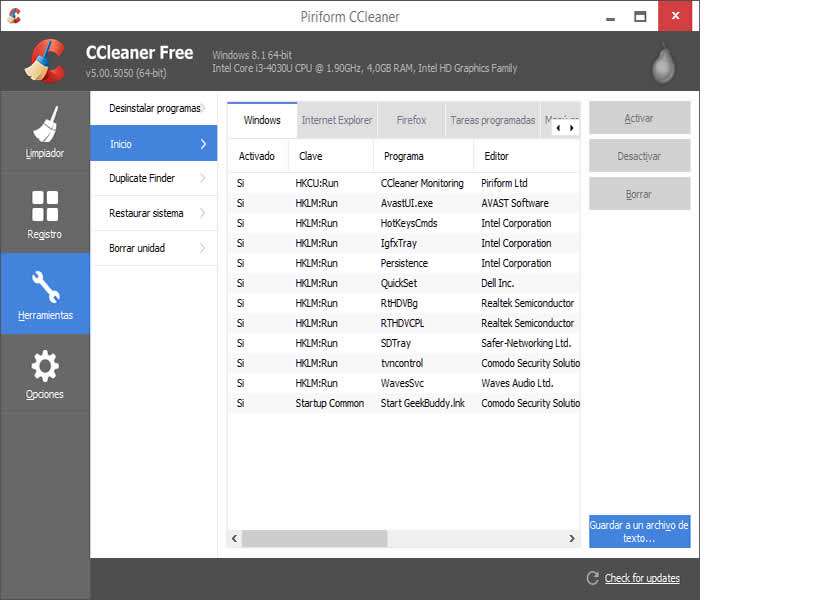Screen dimensions: 822x600
Task: Expand the Borrar unidad chevron
Action: 203,248
